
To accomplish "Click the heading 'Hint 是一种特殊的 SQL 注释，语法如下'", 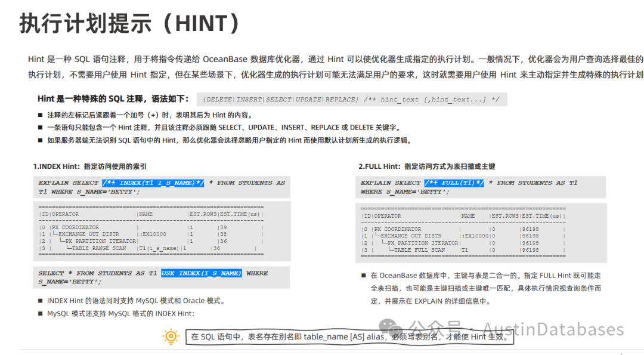I will click(113, 99).
